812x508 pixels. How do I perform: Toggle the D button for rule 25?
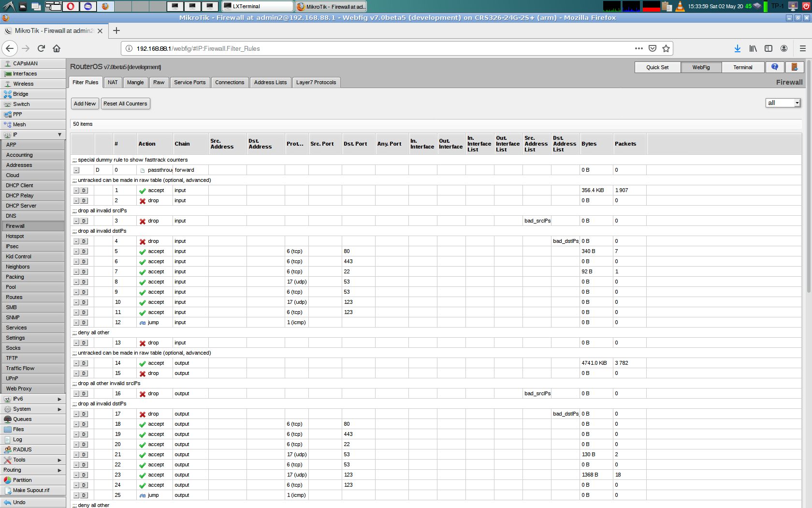pyautogui.click(x=84, y=495)
